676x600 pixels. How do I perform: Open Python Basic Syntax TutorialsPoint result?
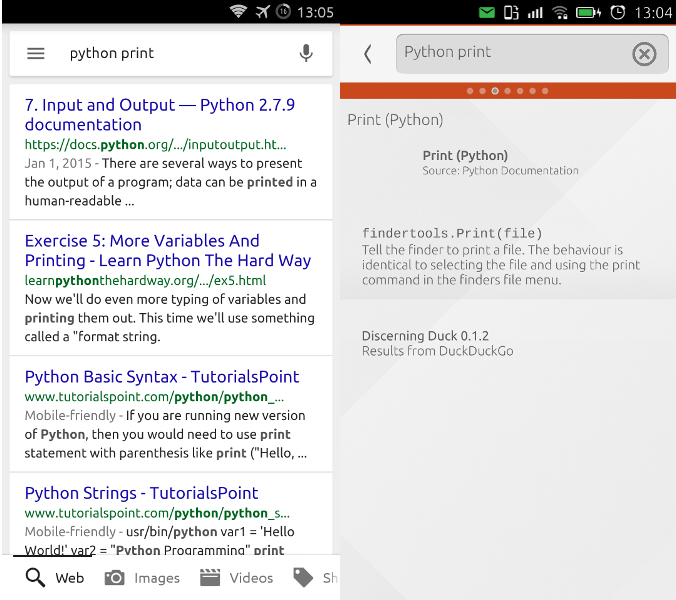tap(162, 377)
